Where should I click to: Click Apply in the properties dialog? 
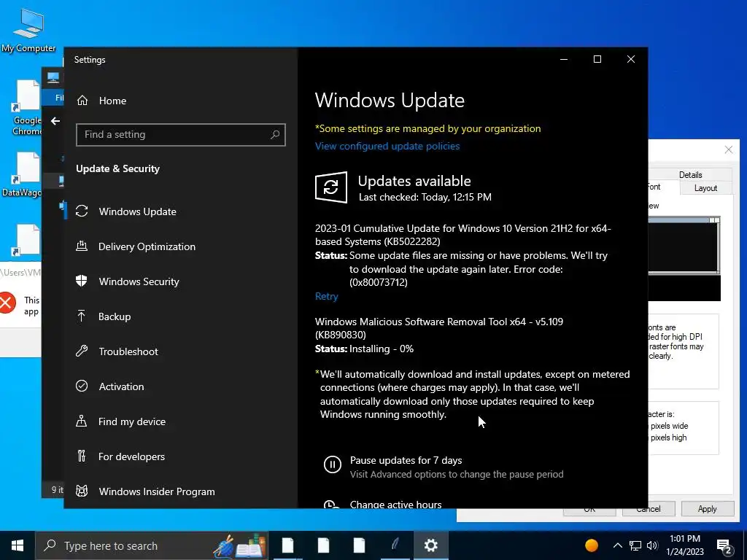point(708,508)
